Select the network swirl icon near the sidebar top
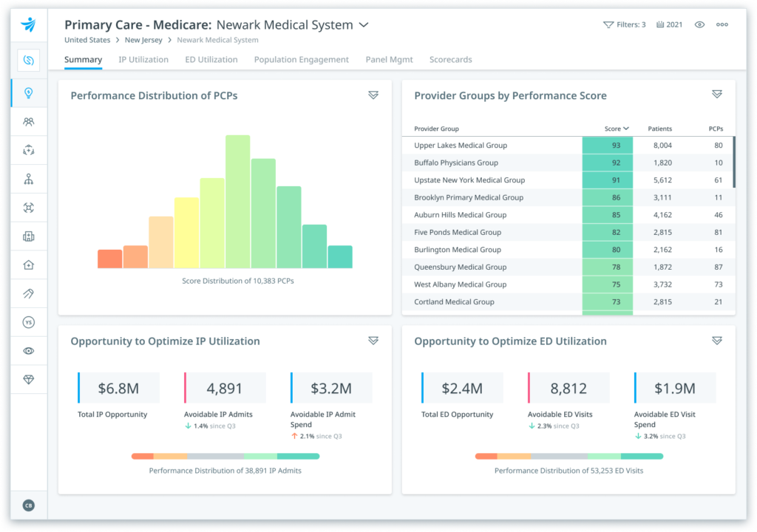 click(x=28, y=60)
